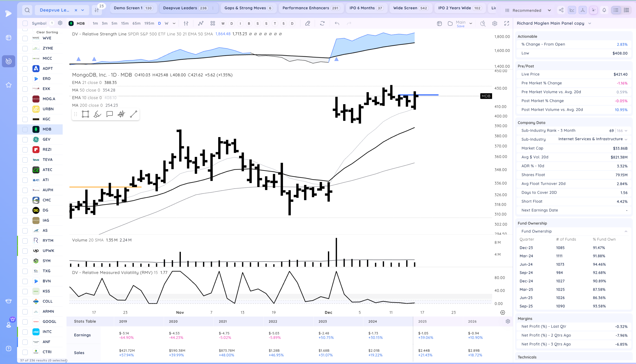
Task: Open the favorites star in sidebar
Action: click(8, 85)
